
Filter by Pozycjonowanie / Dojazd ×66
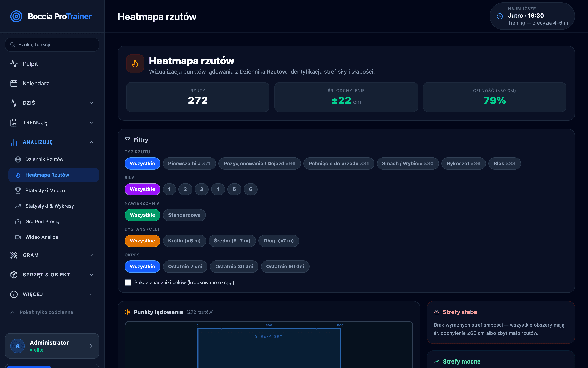(259, 164)
